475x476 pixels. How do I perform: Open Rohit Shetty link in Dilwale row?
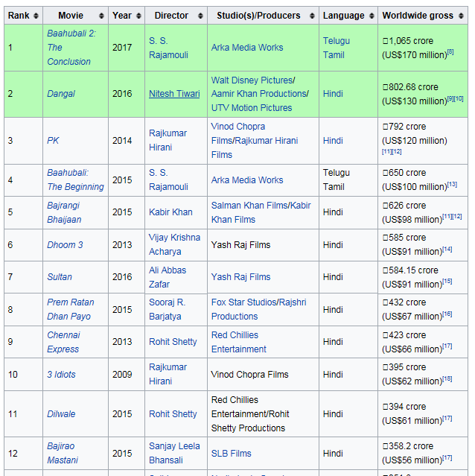click(173, 414)
